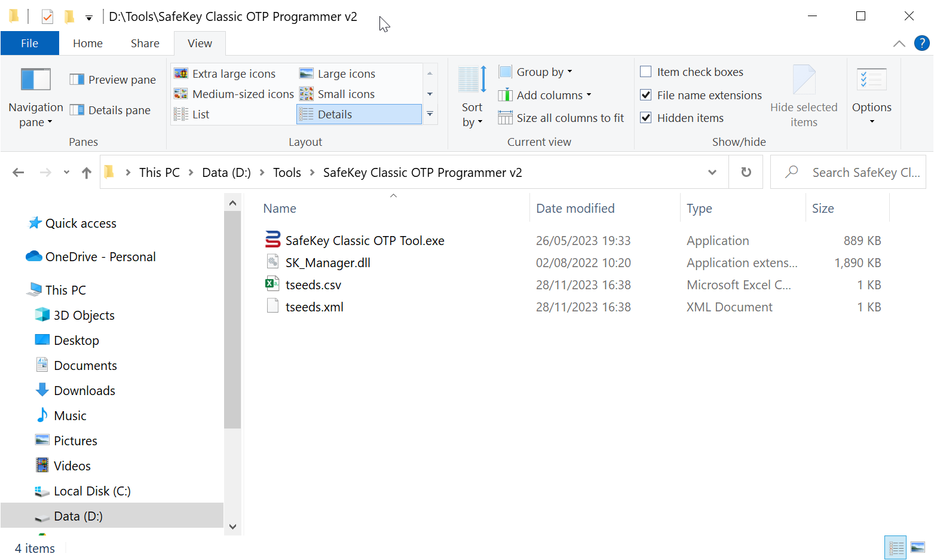Switch to large thumbnails view icon in status bar
Viewport: 934px width, 560px height.
(x=917, y=547)
